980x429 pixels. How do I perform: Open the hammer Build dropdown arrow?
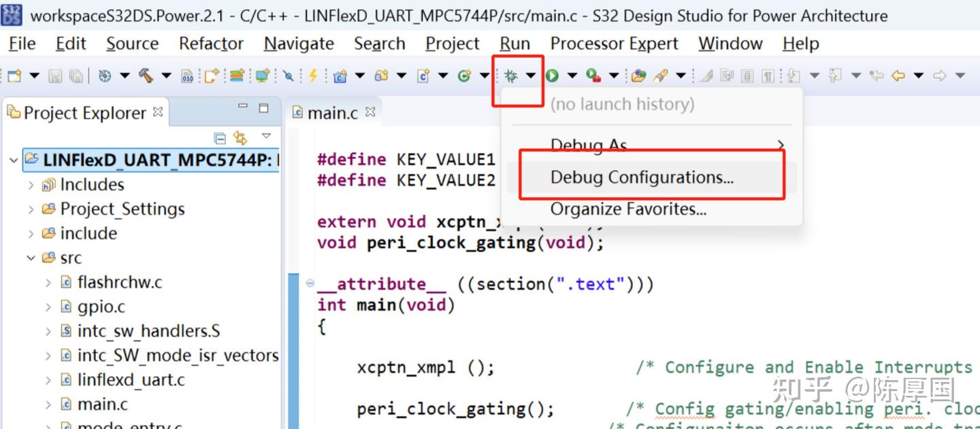(166, 75)
